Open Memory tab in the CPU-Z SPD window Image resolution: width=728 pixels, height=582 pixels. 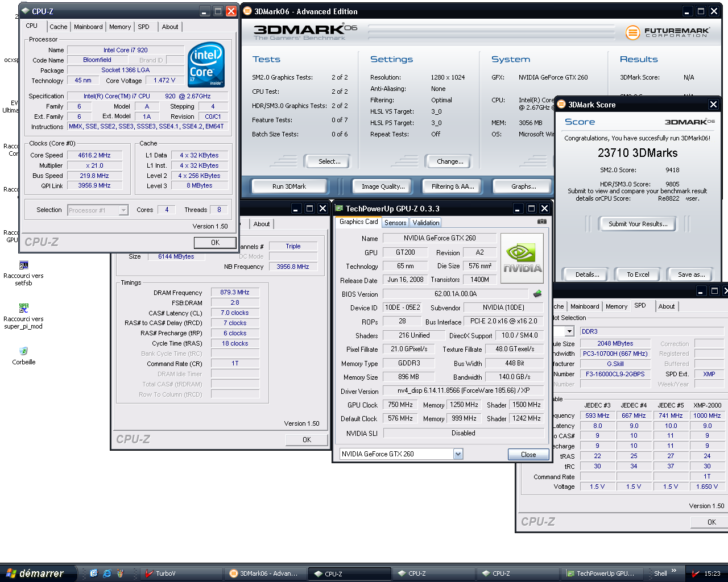(617, 306)
